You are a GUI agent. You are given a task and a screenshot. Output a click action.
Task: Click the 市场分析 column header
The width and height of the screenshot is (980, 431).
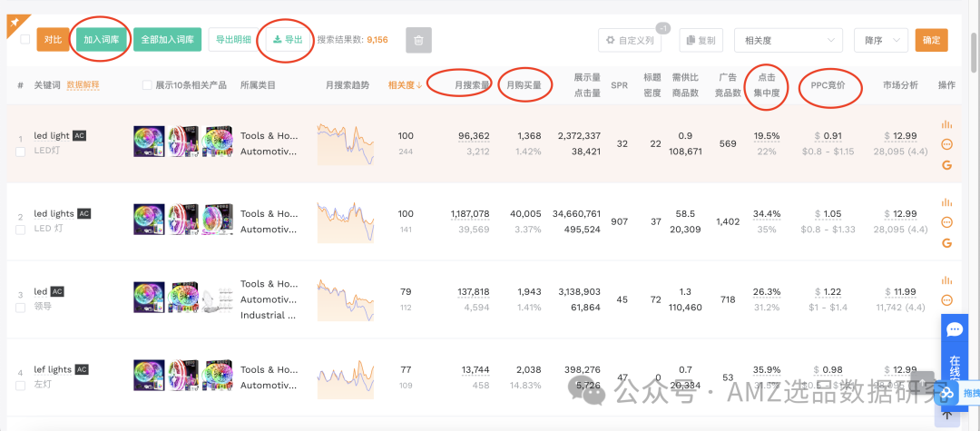pos(900,85)
